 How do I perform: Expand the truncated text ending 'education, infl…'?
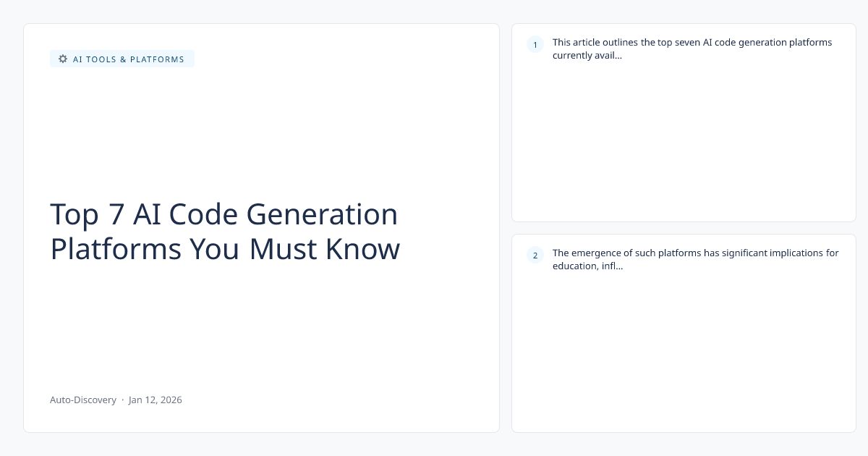tap(587, 266)
